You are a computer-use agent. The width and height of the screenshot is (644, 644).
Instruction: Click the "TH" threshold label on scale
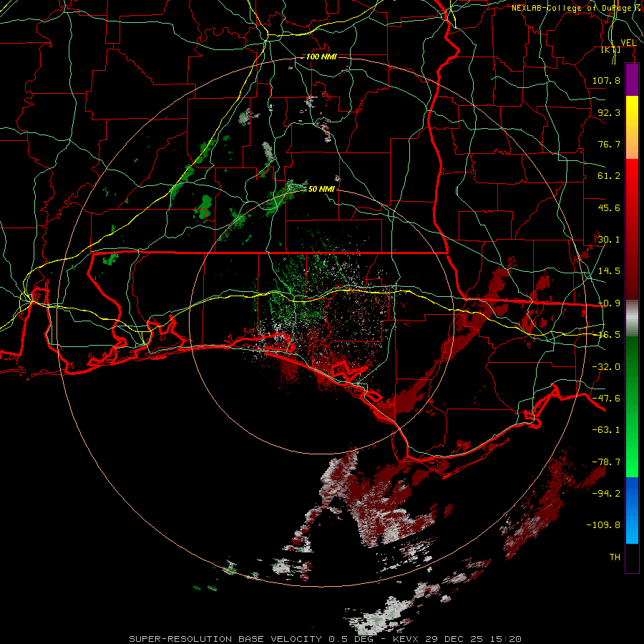point(615,557)
